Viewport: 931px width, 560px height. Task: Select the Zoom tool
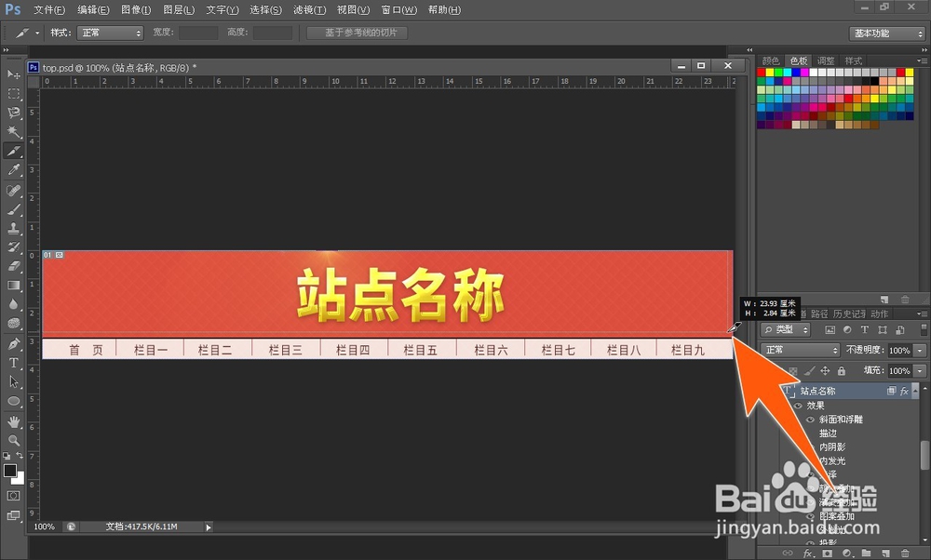14,440
